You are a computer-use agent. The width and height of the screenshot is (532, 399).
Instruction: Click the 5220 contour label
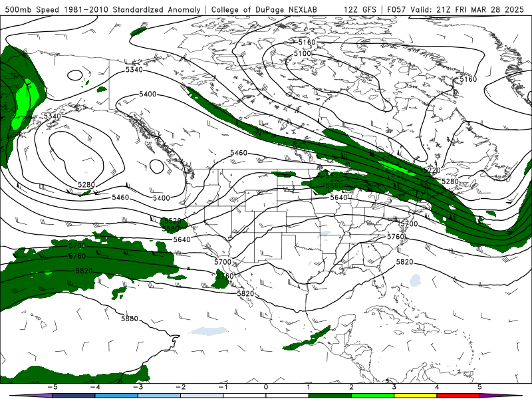(432, 170)
